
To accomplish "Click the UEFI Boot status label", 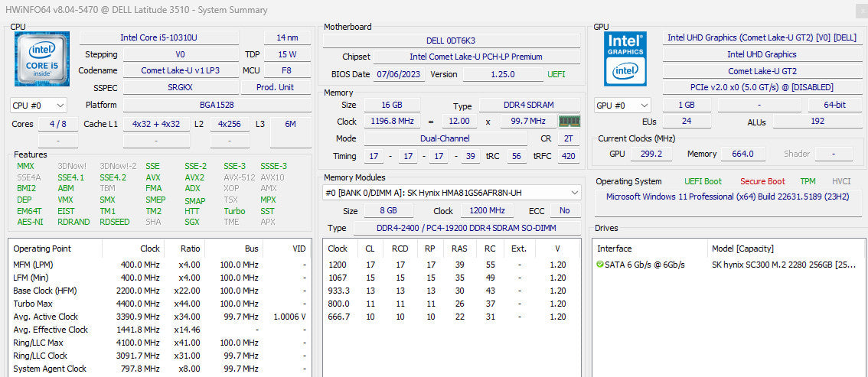I will 703,181.
